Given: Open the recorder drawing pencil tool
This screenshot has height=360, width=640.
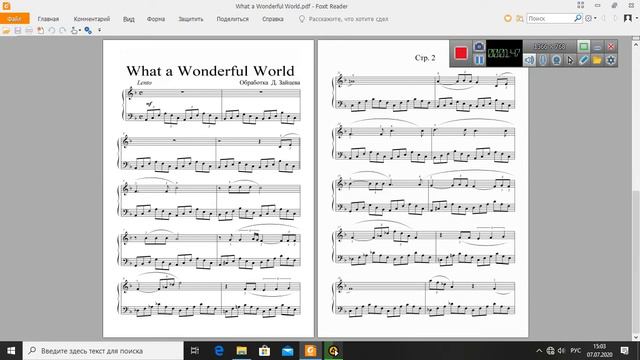Looking at the screenshot, I should [583, 60].
